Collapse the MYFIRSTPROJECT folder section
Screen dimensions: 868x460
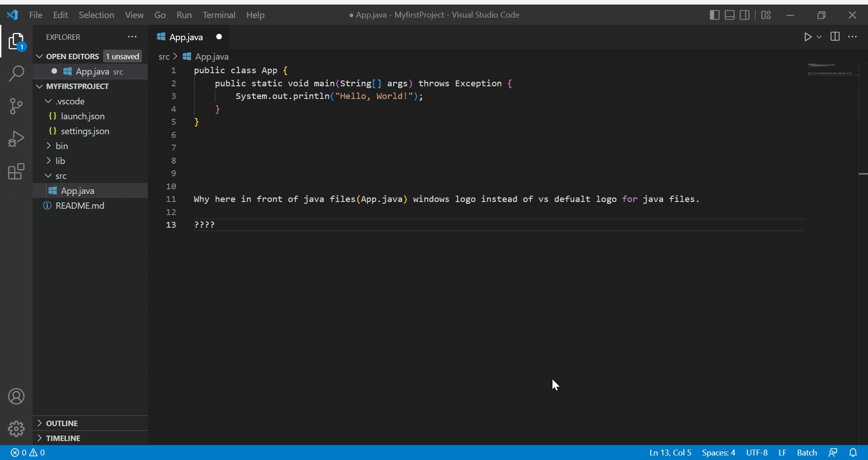39,86
